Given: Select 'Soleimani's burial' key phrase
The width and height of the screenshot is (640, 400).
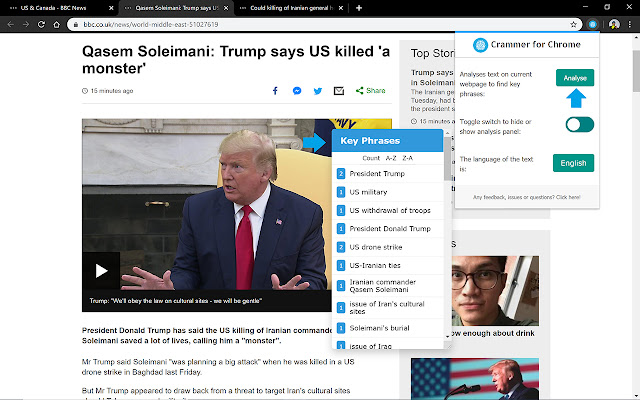Looking at the screenshot, I should 379,328.
